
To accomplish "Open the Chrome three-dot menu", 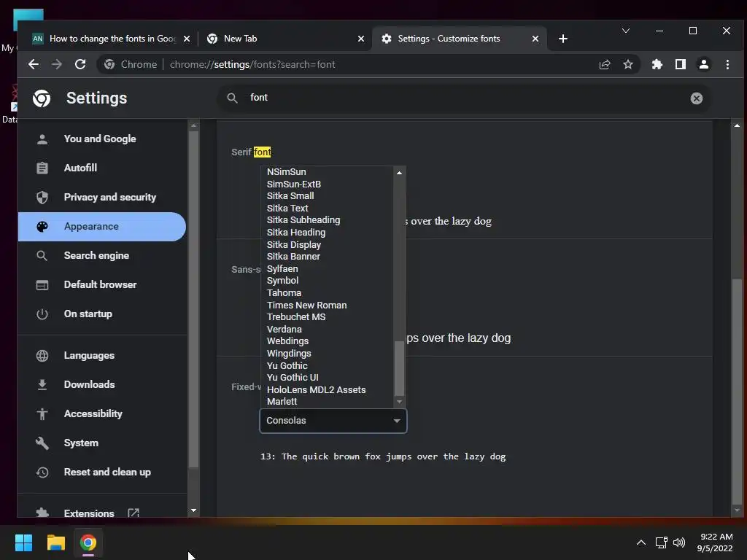I will coord(727,64).
